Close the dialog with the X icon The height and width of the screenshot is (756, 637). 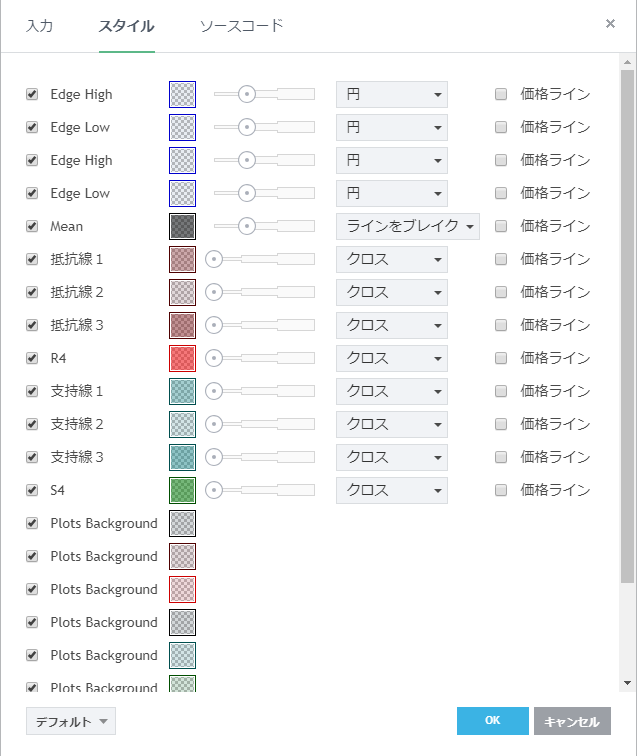610,24
